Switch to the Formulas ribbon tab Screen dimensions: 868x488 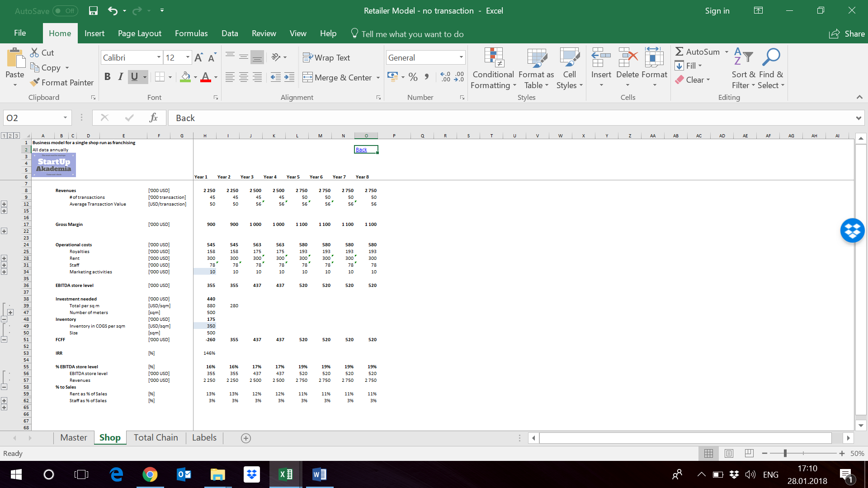click(191, 33)
